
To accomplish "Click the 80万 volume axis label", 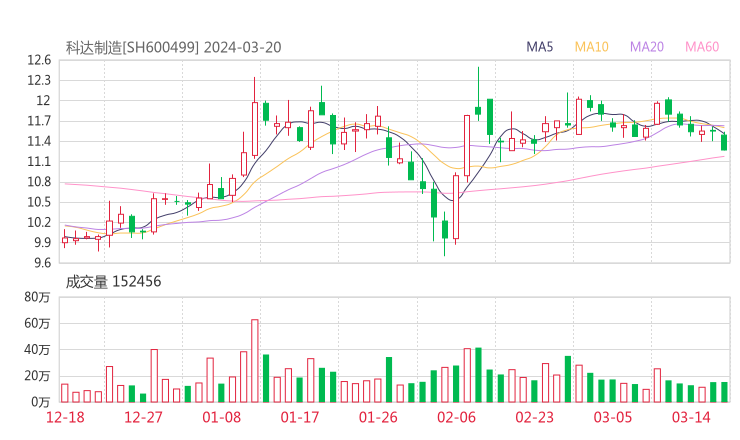I will tap(37, 297).
